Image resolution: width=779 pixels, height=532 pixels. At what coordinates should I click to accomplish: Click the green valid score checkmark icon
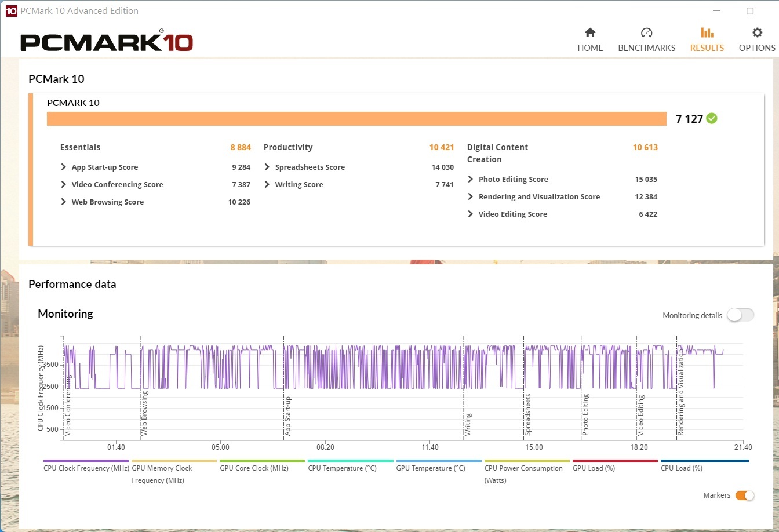coord(712,119)
